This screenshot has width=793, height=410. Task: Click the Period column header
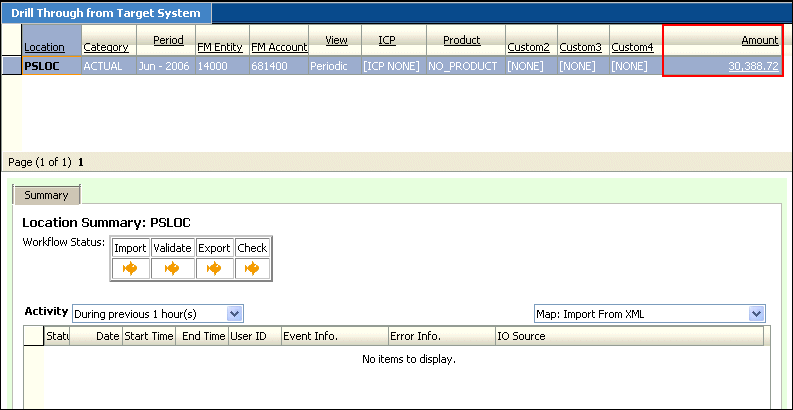168,40
